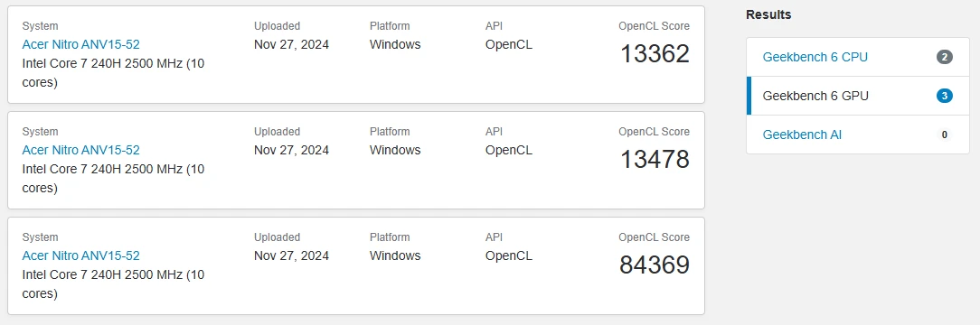Click the OpenCL Score label above 13362
Screen dimensions: 980x325
pyautogui.click(x=655, y=26)
